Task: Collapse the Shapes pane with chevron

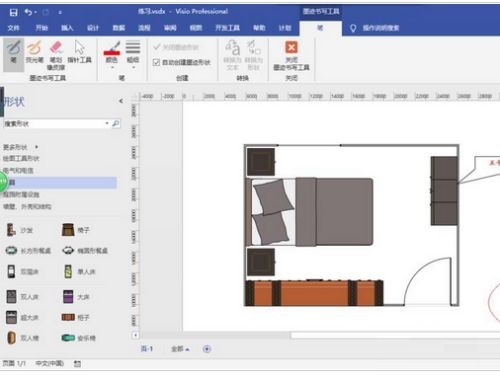Action: tap(121, 101)
